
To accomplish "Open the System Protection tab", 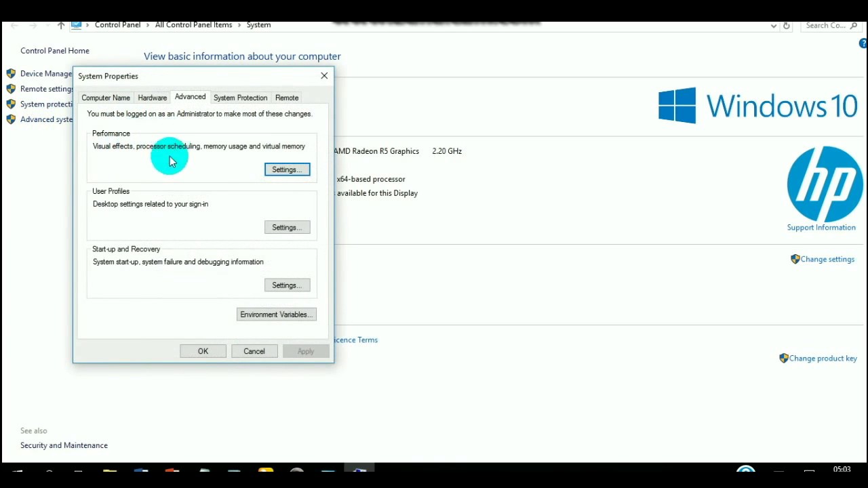I will tap(241, 98).
